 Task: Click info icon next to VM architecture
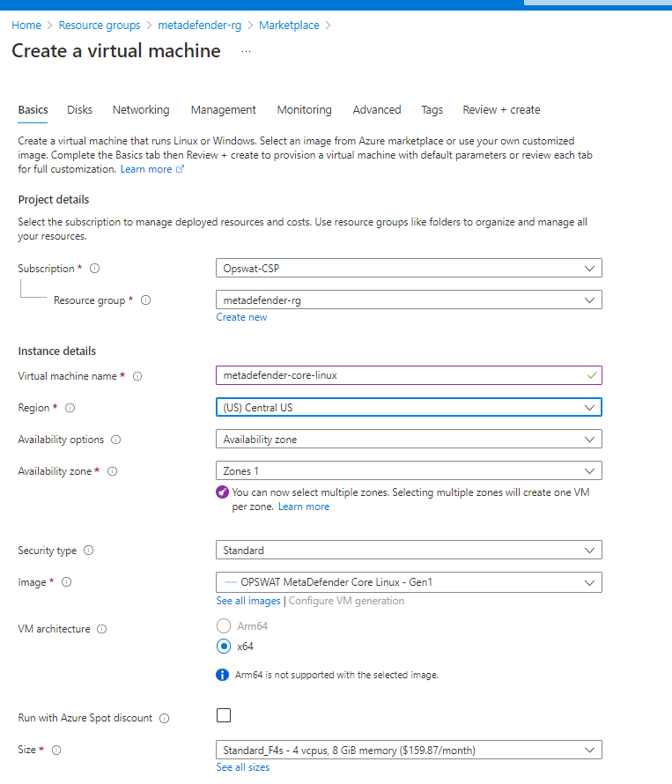coord(101,629)
